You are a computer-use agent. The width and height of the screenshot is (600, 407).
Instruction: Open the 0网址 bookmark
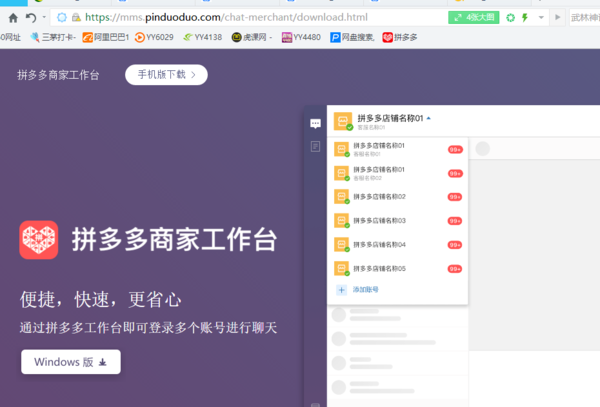(x=10, y=37)
